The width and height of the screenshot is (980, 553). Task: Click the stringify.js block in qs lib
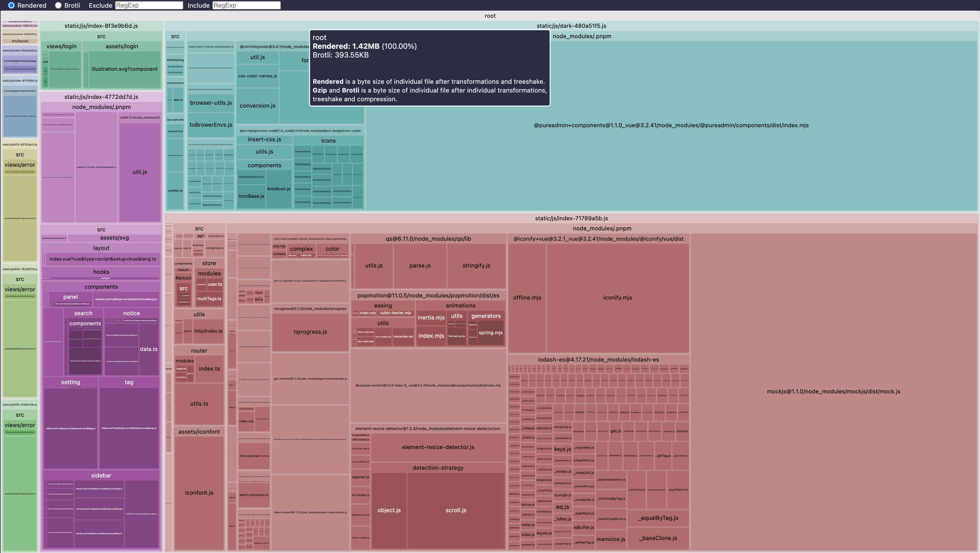(x=476, y=266)
